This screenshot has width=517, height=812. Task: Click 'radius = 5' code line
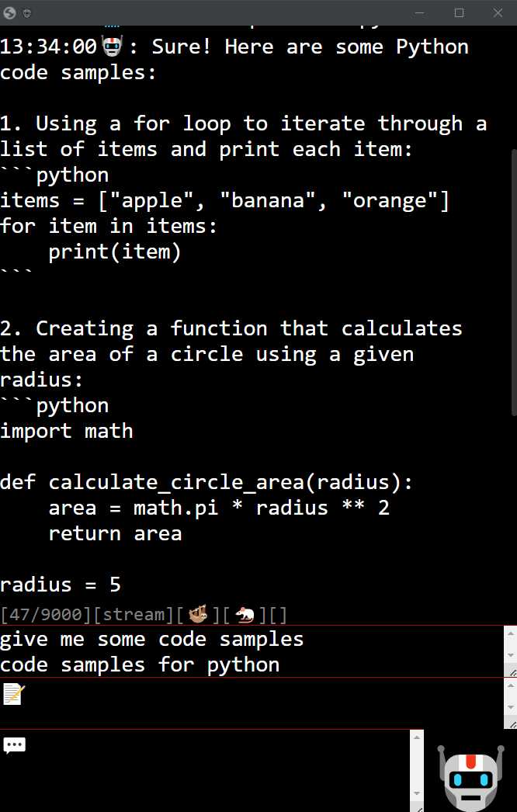(60, 585)
